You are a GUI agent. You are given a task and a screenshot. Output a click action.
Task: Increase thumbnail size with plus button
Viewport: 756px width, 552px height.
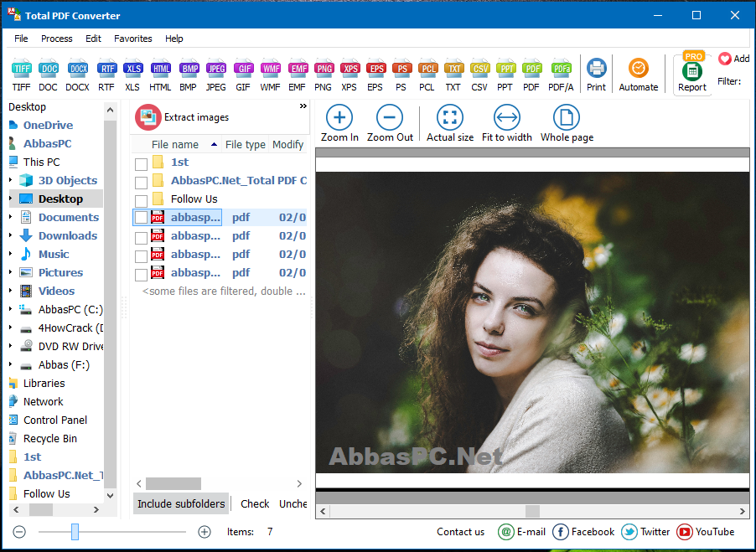pyautogui.click(x=205, y=532)
